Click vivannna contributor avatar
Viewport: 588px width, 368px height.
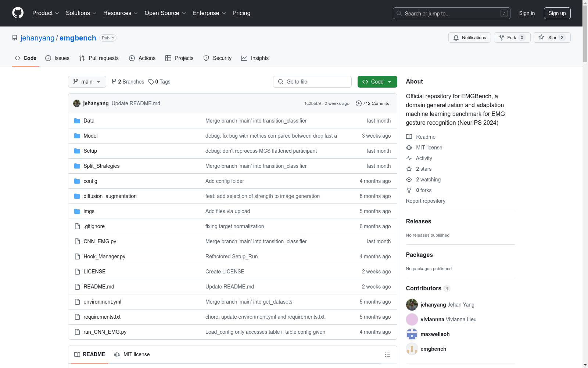click(412, 319)
